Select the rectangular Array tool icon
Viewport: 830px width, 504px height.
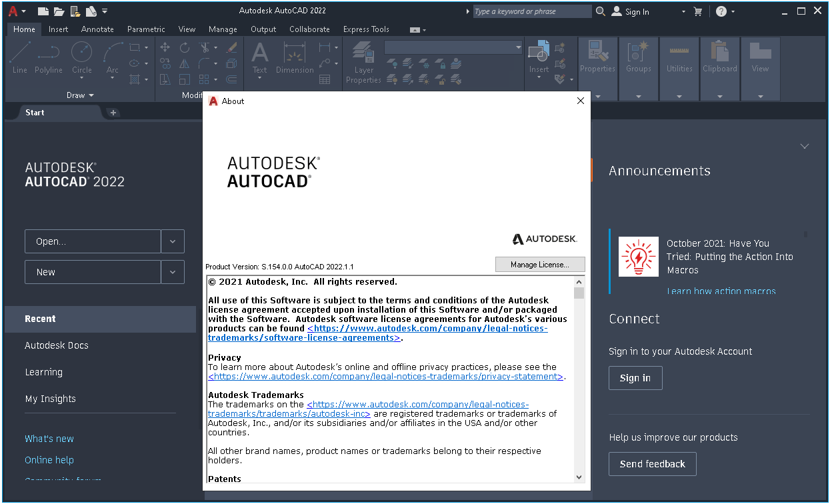(x=205, y=79)
